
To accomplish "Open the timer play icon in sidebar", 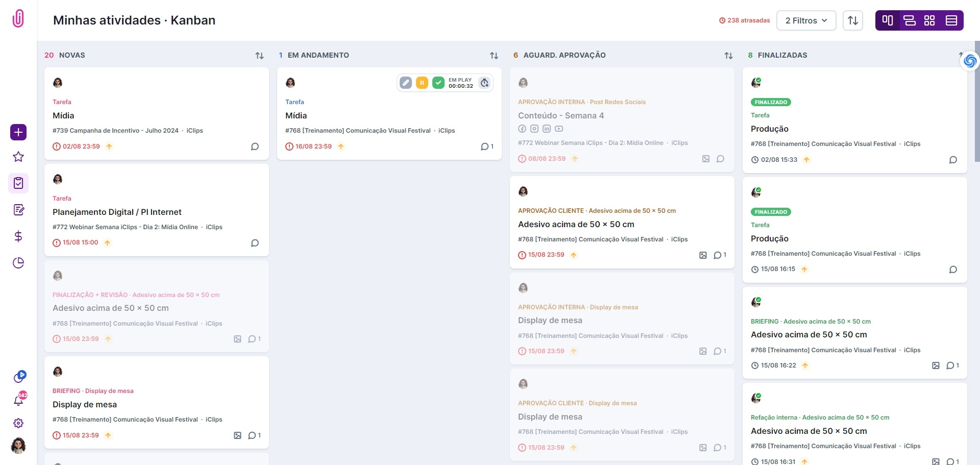I will click(x=19, y=377).
